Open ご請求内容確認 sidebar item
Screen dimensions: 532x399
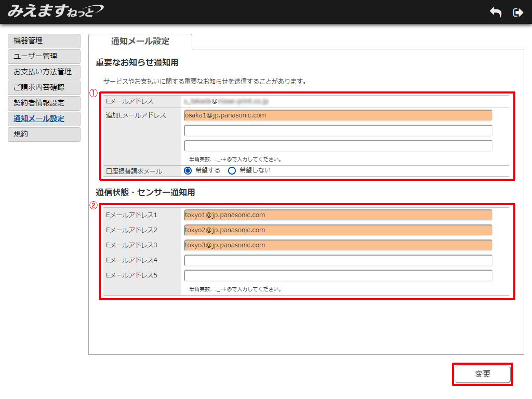pyautogui.click(x=44, y=87)
